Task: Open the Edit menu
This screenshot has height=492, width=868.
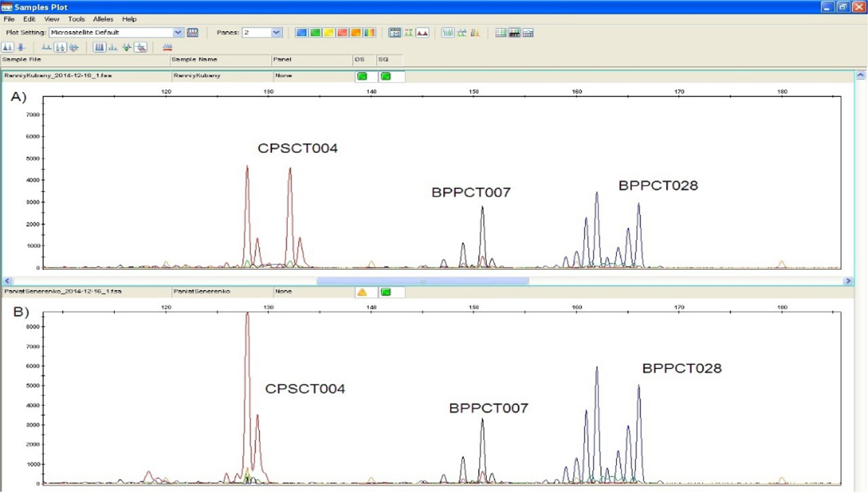Action: (29, 19)
